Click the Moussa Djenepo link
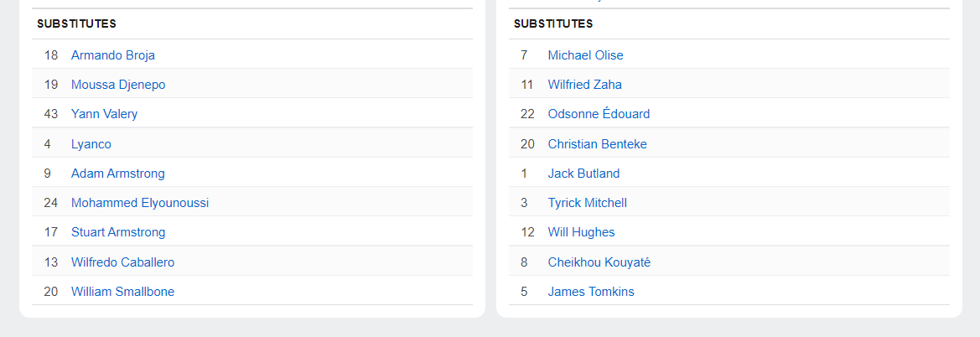Screen dimensions: 980x337 coord(118,85)
